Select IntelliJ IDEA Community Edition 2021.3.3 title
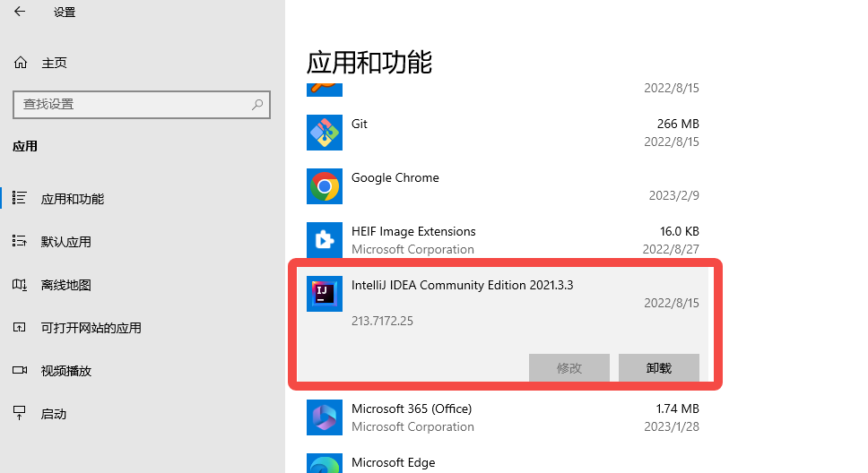This screenshot has width=868, height=473. click(462, 285)
